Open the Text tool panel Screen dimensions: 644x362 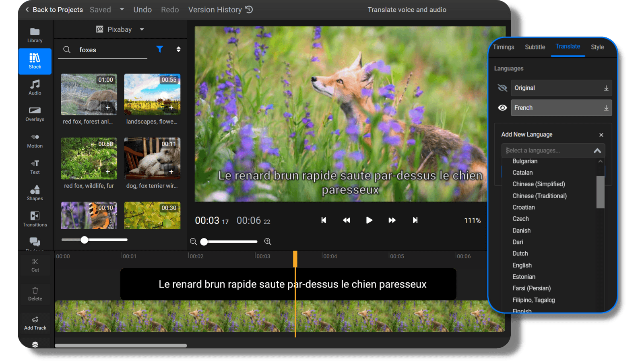[35, 167]
